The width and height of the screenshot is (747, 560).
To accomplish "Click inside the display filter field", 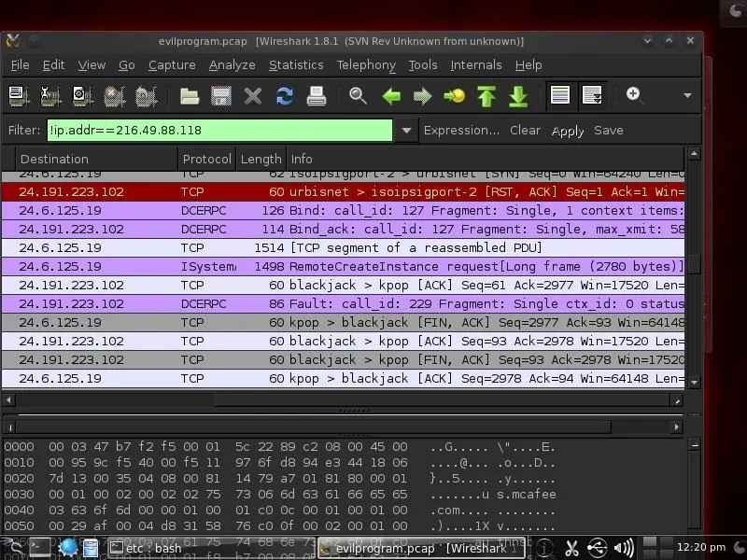I will pyautogui.click(x=219, y=130).
